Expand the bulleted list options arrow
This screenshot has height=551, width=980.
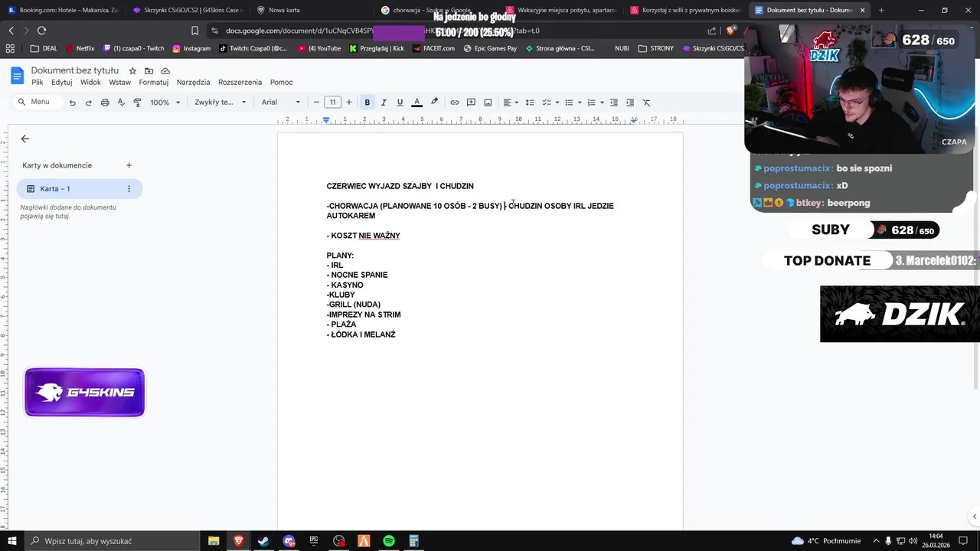click(x=580, y=103)
